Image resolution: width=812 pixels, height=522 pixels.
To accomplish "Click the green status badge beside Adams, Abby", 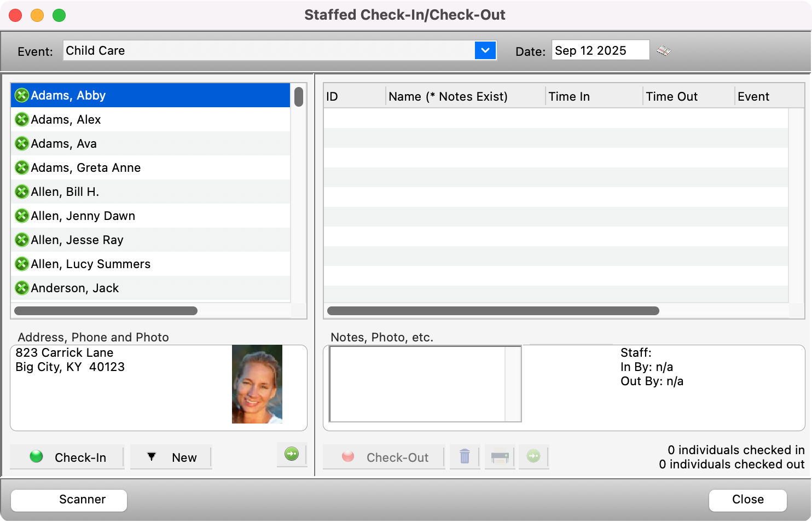I will (x=22, y=95).
